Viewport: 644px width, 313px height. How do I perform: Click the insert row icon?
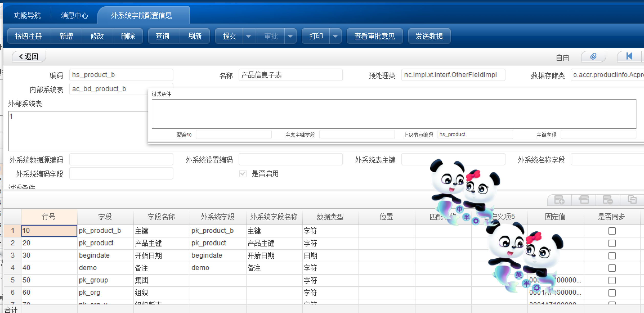pyautogui.click(x=584, y=200)
